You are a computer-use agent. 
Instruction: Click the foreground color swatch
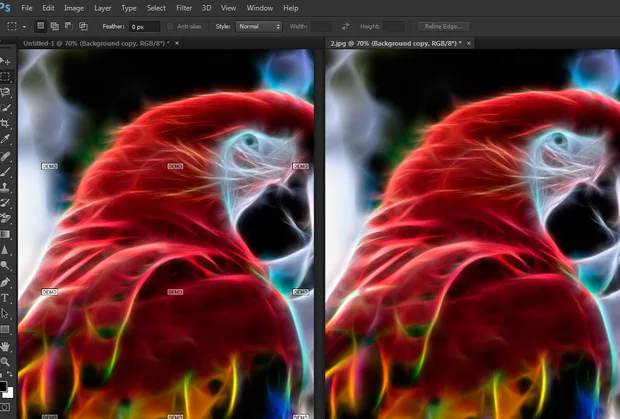pos(4,385)
